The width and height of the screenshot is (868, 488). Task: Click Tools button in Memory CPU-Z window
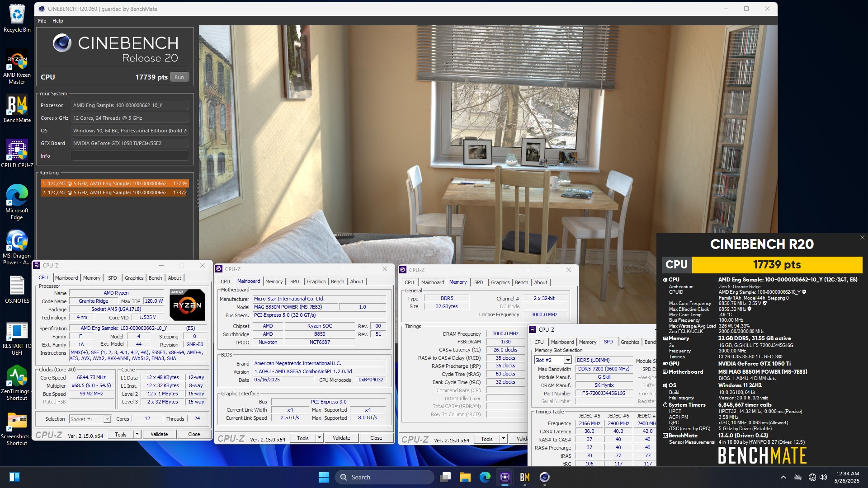pyautogui.click(x=487, y=439)
